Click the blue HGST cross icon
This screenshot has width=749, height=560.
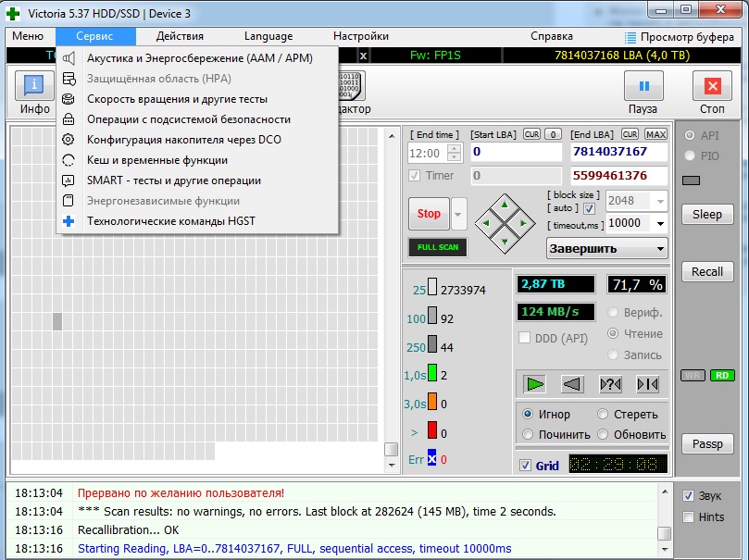click(x=69, y=221)
